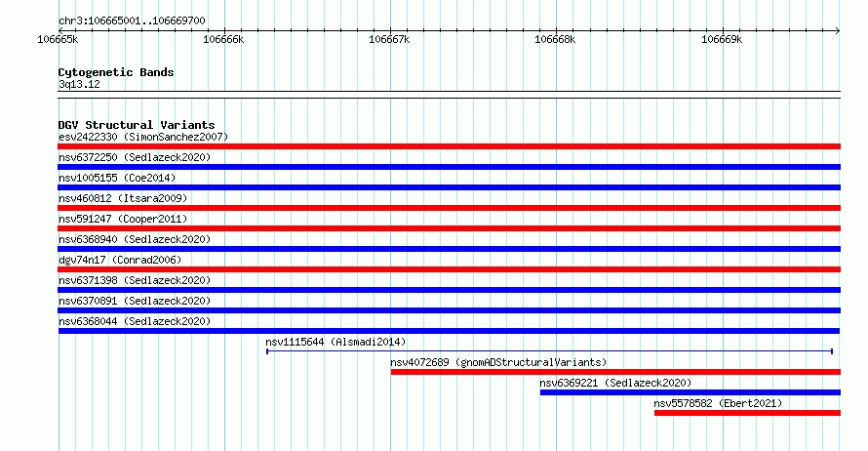This screenshot has width=868, height=451.
Task: Open the dgv74n17 (Conrad2006) label
Action: tap(120, 260)
